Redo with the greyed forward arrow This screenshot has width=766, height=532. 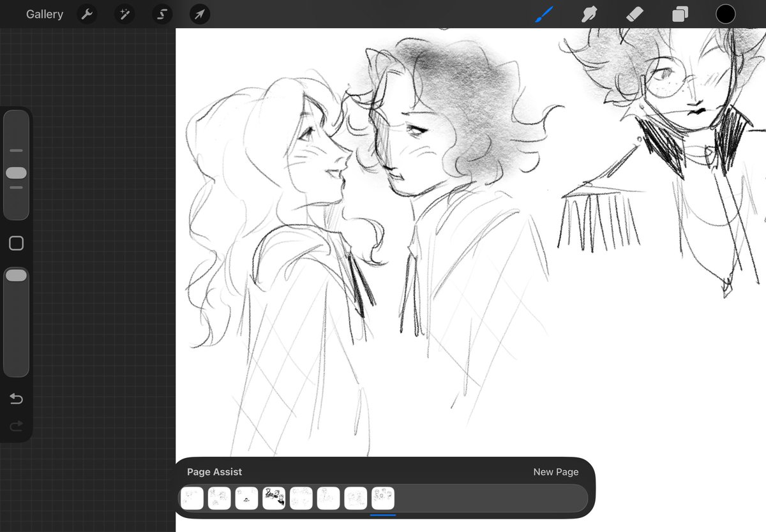(x=16, y=425)
